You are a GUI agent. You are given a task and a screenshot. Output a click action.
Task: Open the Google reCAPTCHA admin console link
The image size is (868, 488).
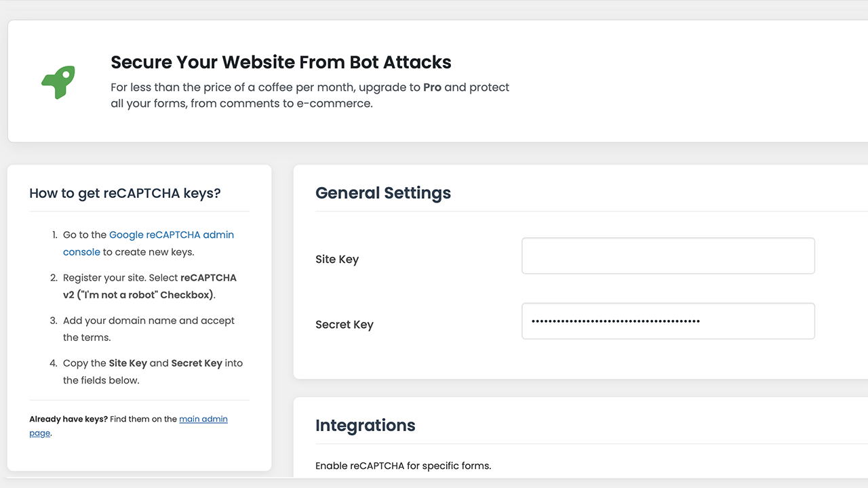tap(172, 235)
